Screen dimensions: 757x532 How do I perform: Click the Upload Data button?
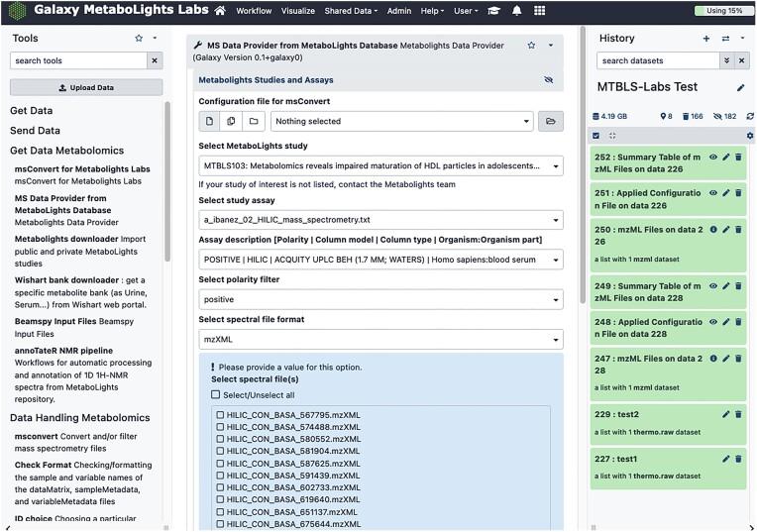[85, 87]
